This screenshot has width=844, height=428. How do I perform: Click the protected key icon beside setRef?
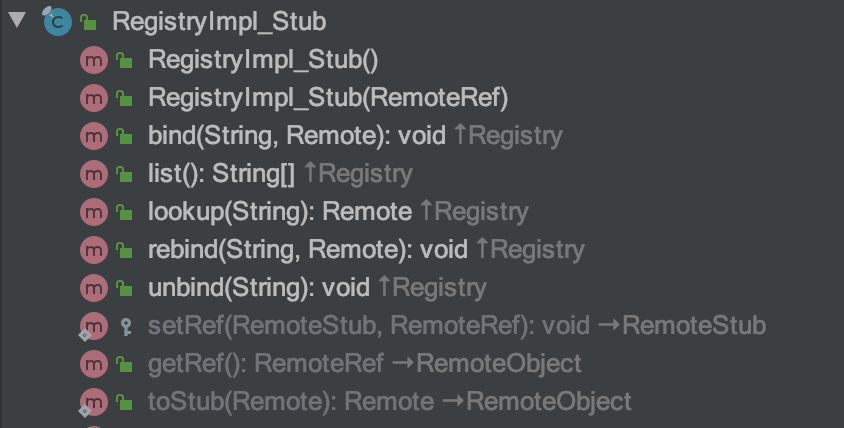125,326
